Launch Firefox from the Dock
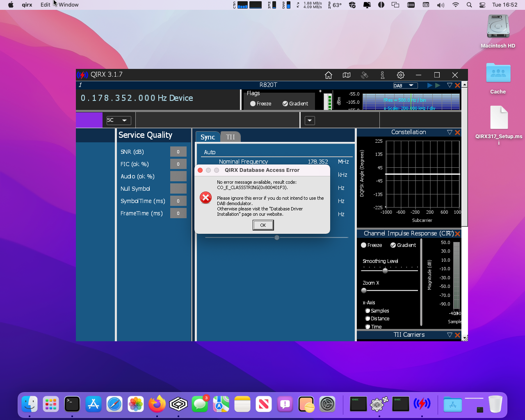This screenshot has height=420, width=525. click(x=157, y=404)
